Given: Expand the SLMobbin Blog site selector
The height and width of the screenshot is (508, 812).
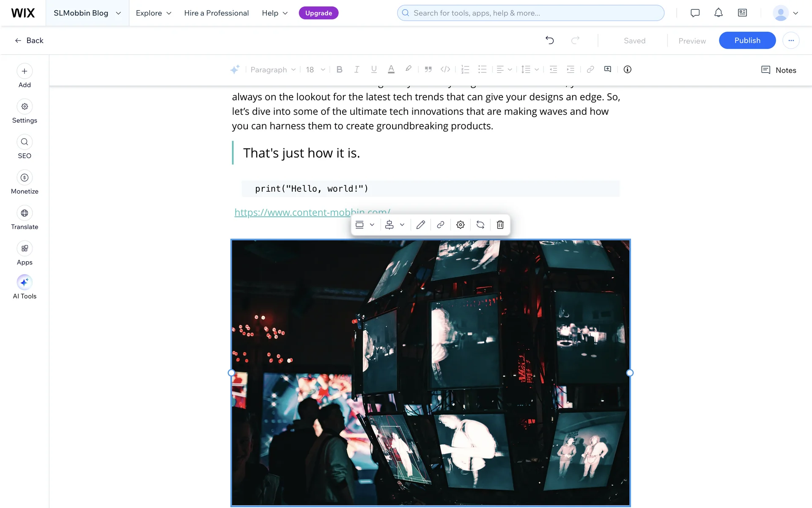Looking at the screenshot, I should 87,13.
